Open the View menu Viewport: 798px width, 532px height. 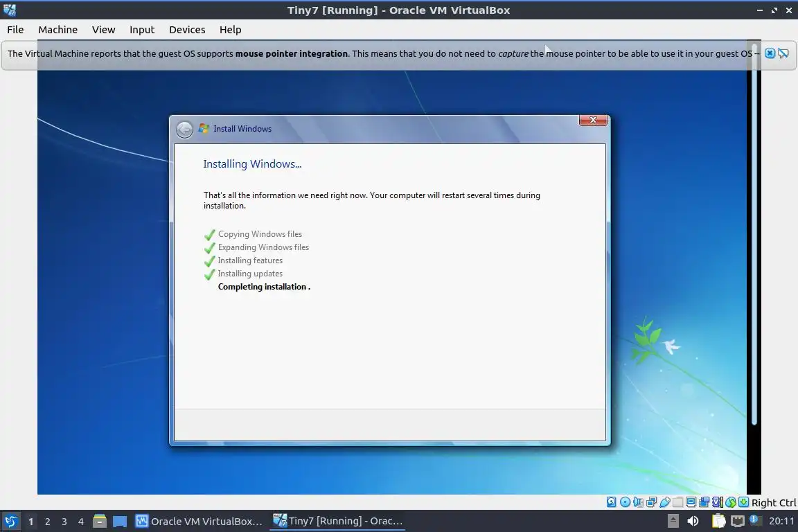coord(103,30)
